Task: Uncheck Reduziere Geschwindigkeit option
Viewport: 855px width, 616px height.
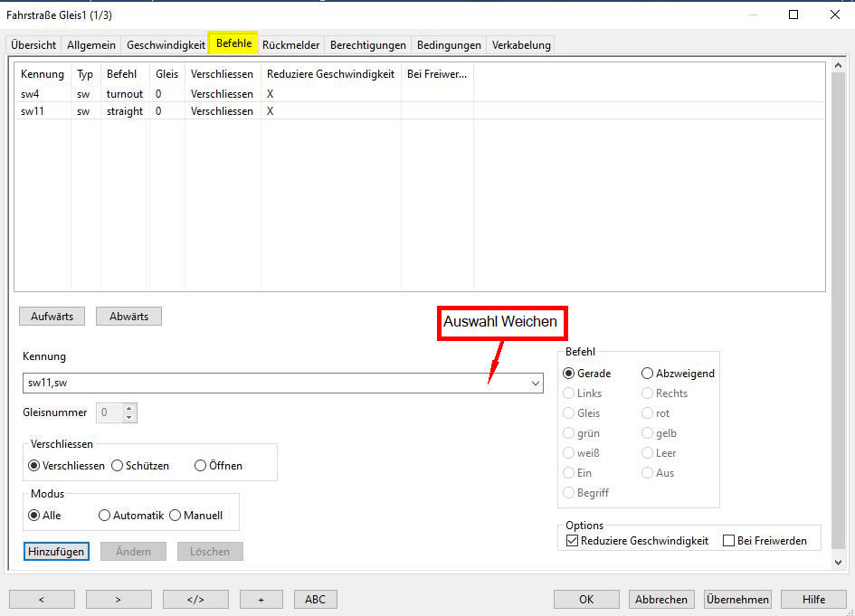Action: [x=572, y=541]
